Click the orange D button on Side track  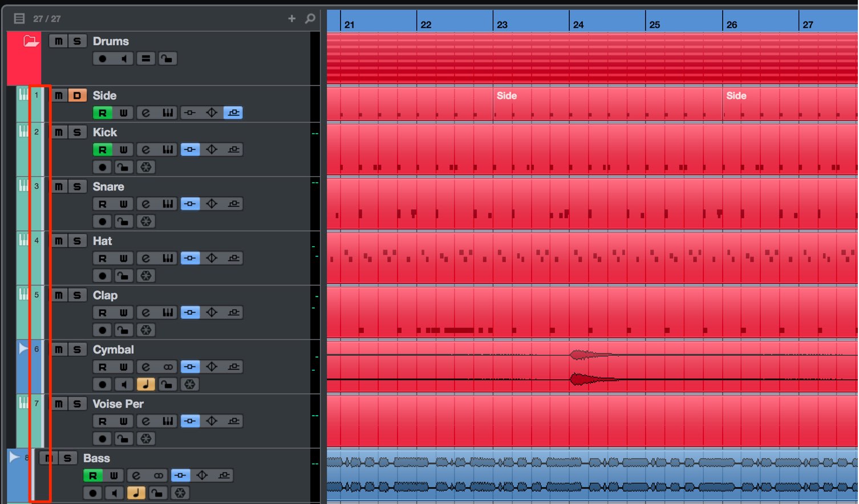point(77,95)
